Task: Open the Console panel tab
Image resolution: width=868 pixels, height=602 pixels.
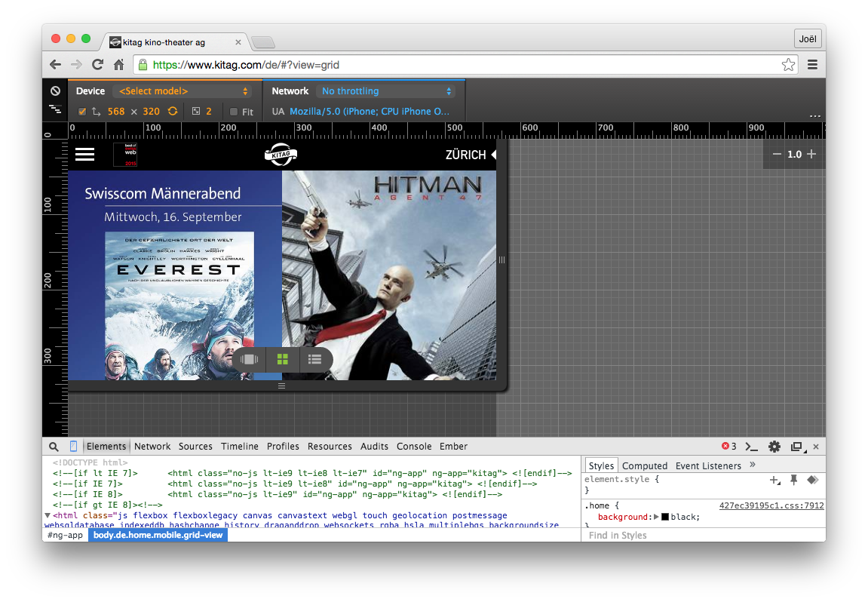Action: click(x=414, y=447)
